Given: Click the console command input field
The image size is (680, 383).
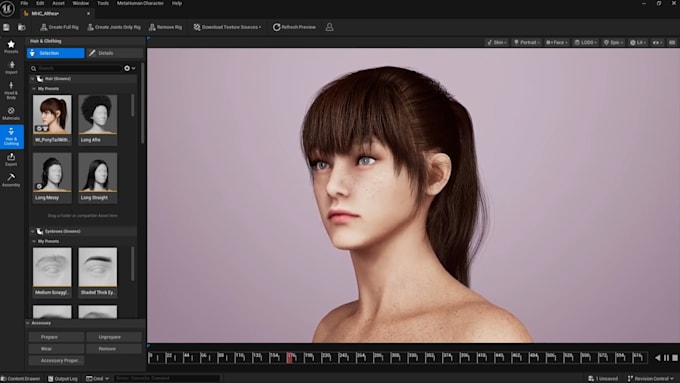Looking at the screenshot, I should click(x=167, y=379).
